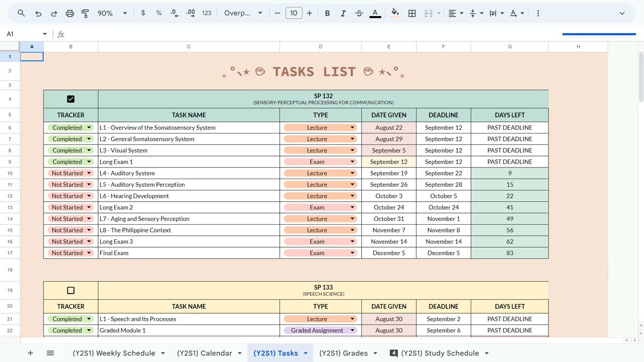Open type dropdown for Graded Module 1
The image size is (644, 362).
point(353,330)
